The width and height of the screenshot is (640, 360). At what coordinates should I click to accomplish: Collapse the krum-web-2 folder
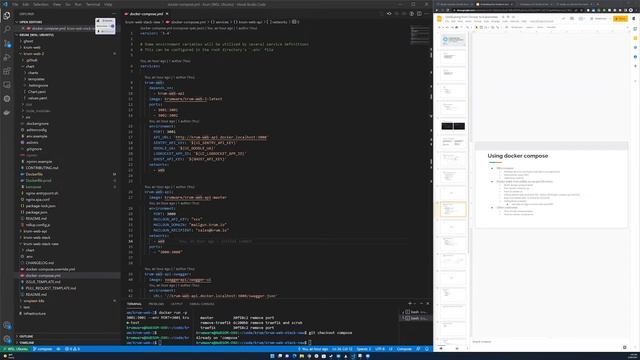tap(33, 53)
